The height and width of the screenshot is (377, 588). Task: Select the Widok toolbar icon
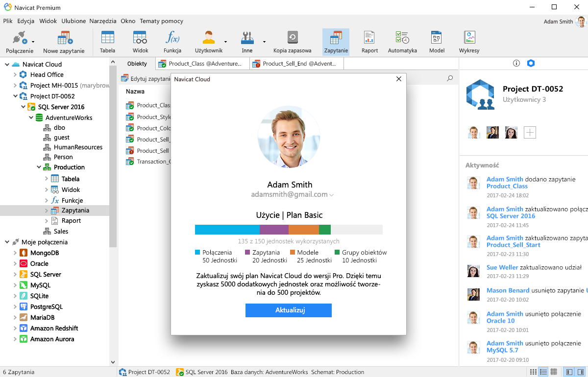140,42
